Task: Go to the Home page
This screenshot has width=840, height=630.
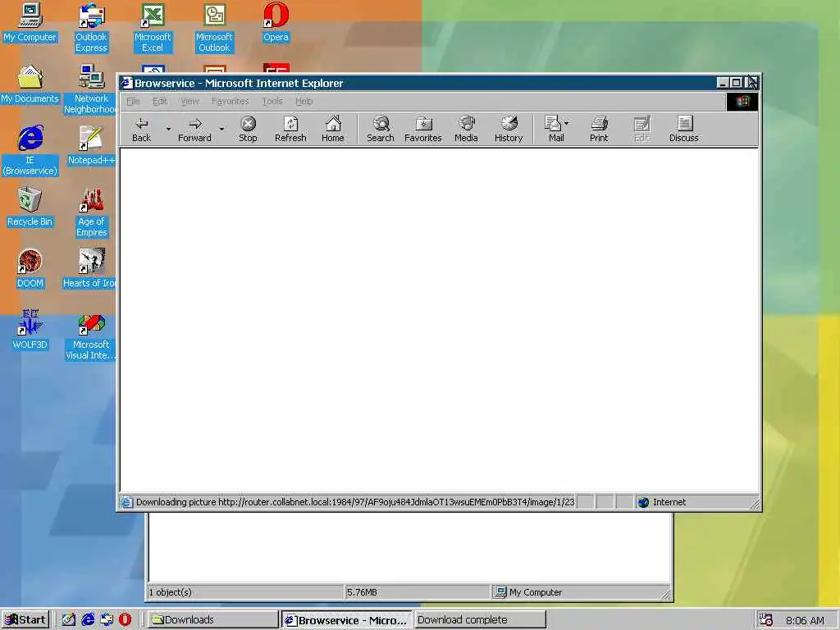Action: pos(333,129)
